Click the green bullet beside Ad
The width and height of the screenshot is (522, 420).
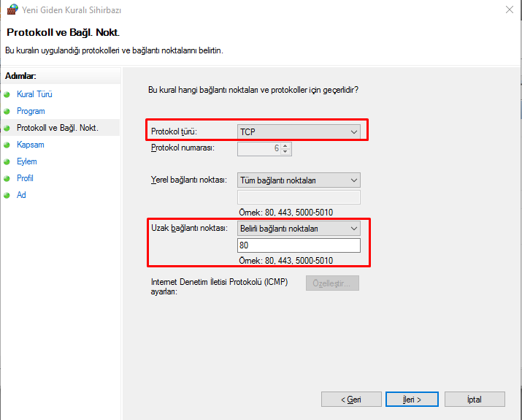7,195
